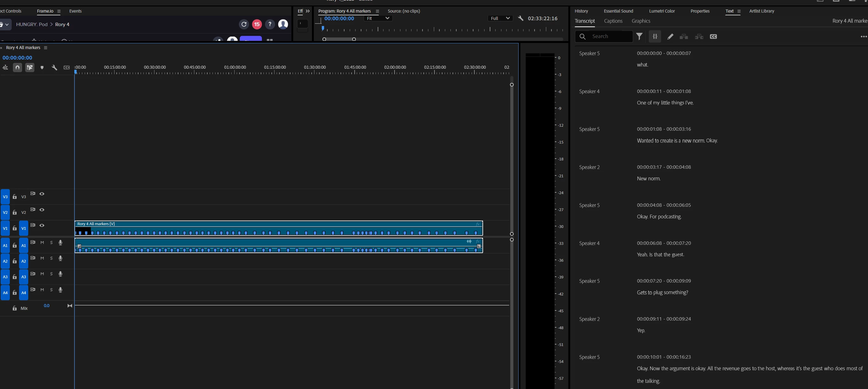Viewport: 868px width, 389px height.
Task: Hide the V3 track output eye
Action: (x=42, y=194)
